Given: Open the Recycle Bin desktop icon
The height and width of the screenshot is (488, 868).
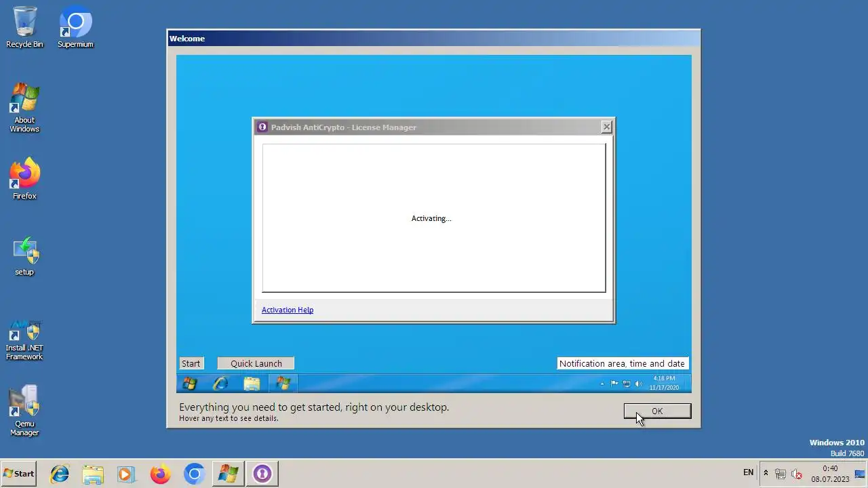Looking at the screenshot, I should 24,27.
